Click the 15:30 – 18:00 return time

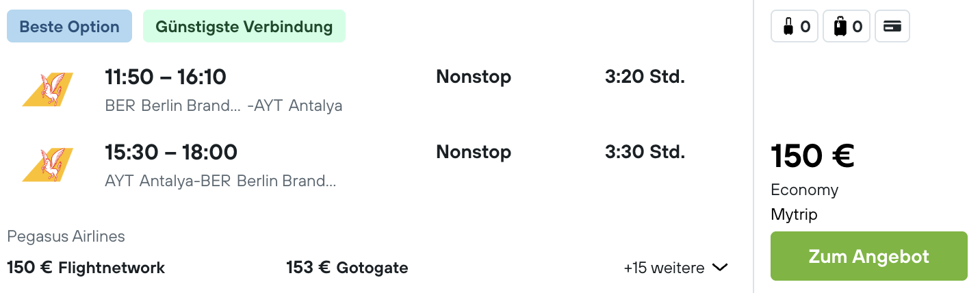171,152
